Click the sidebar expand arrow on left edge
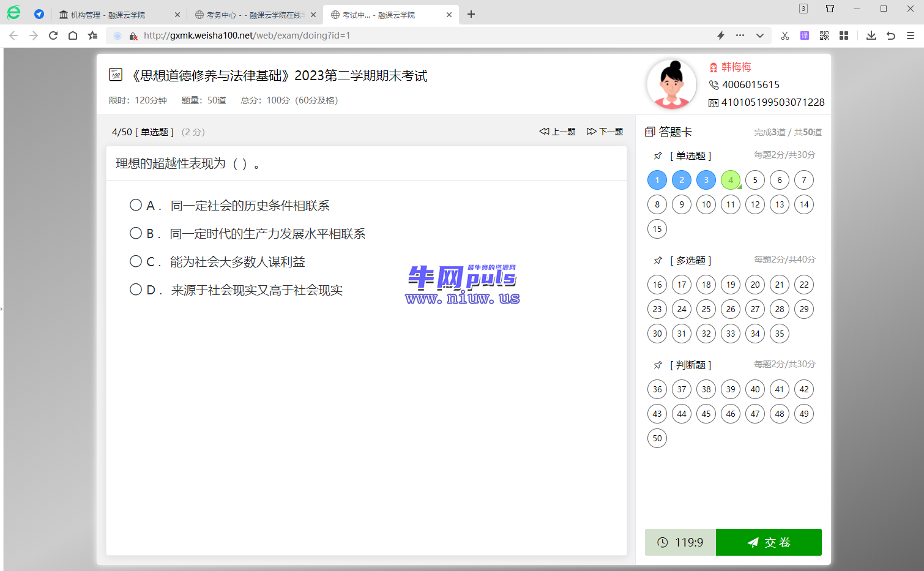This screenshot has width=924, height=571. 2,309
